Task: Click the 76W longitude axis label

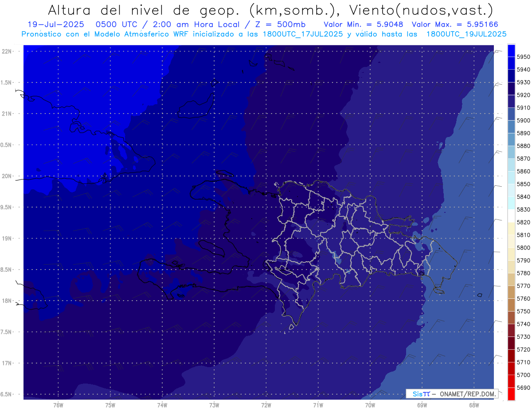Action: [x=58, y=405]
